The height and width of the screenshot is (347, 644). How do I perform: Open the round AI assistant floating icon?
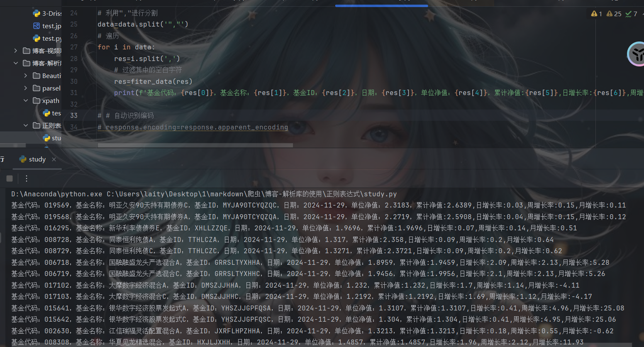coord(636,54)
